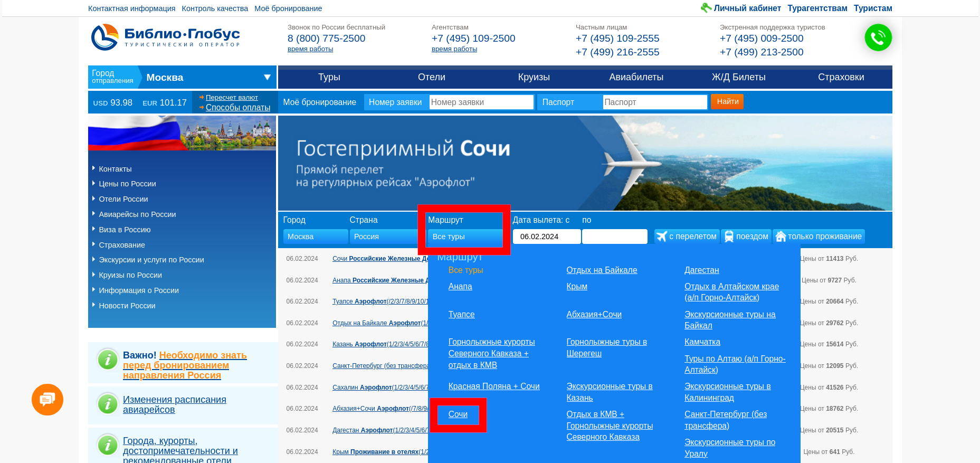
Task: Toggle the поездом transport filter
Action: pyautogui.click(x=746, y=237)
